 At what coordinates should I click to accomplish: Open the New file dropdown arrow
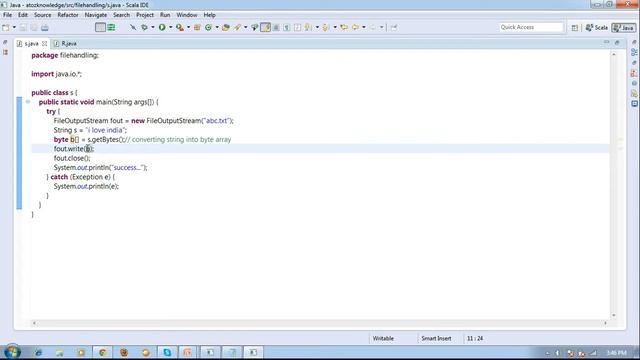(14, 27)
